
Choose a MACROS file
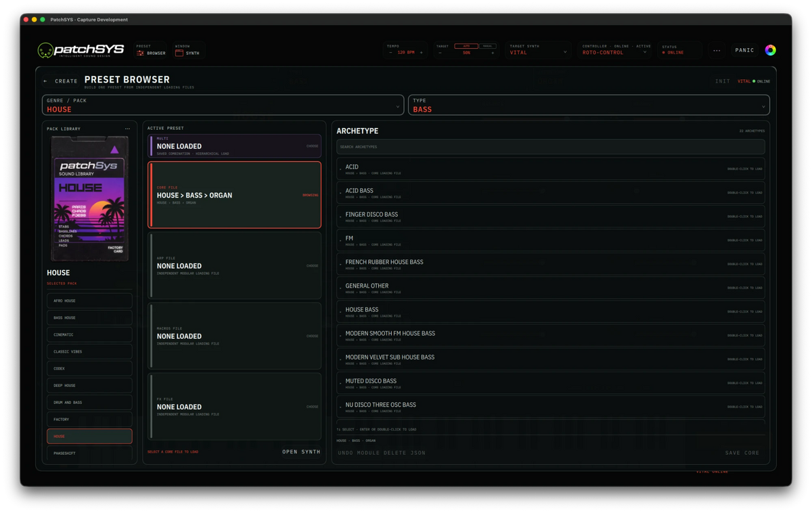234,336
